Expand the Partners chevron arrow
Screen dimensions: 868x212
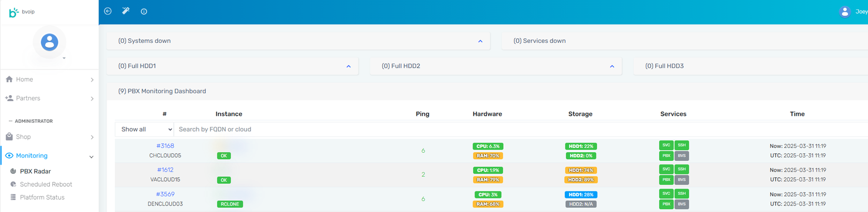pos(92,99)
